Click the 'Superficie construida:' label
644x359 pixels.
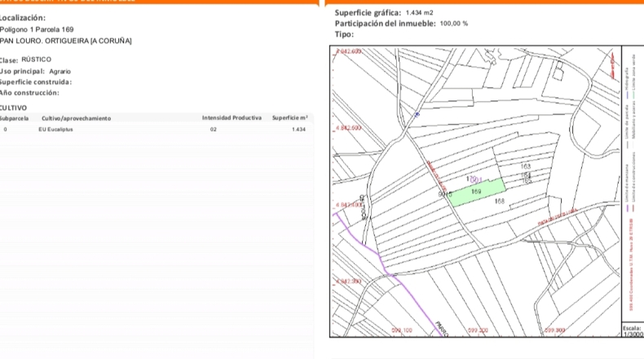[36, 82]
